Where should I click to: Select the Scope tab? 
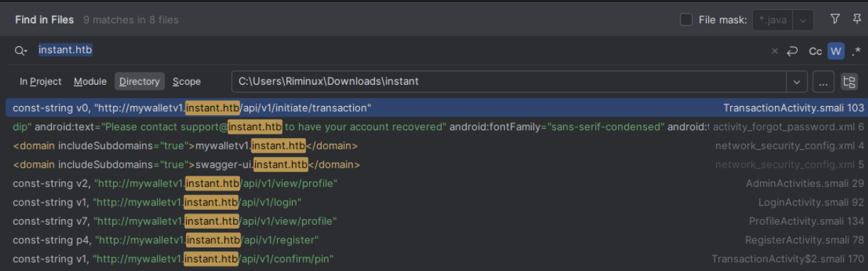187,82
